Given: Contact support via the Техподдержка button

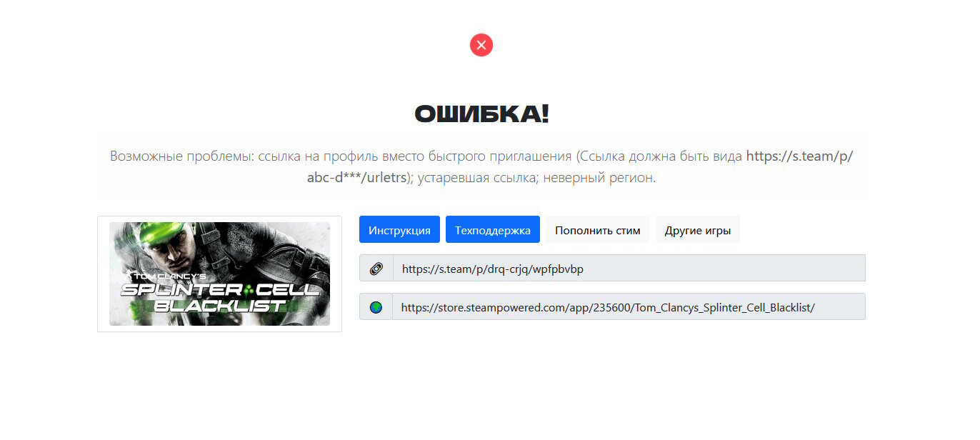Looking at the screenshot, I should pos(493,230).
